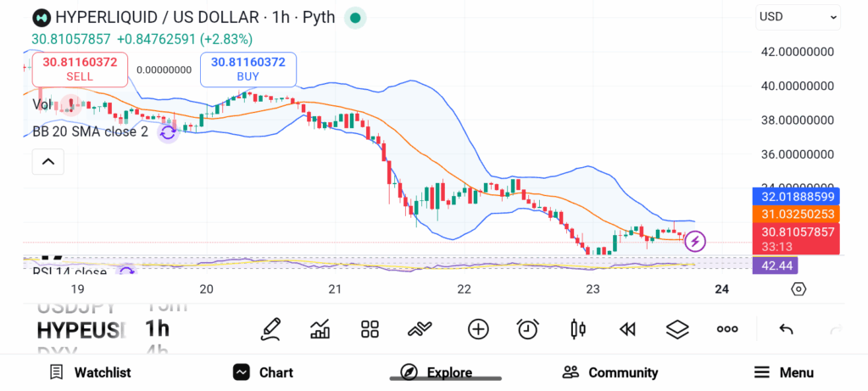Select the BB 20 SMA close 2 indicator label
Screen dimensions: 868x391
[90, 131]
